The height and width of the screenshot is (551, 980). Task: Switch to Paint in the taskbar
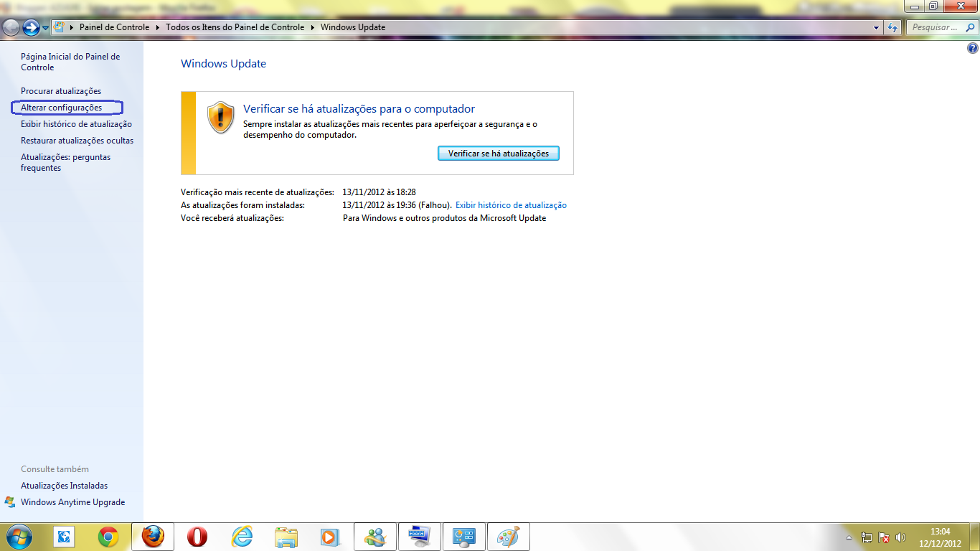[509, 537]
